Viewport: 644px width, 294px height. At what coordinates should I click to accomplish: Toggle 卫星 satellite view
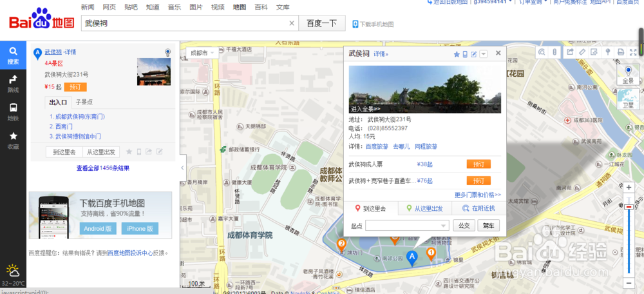pos(628,100)
